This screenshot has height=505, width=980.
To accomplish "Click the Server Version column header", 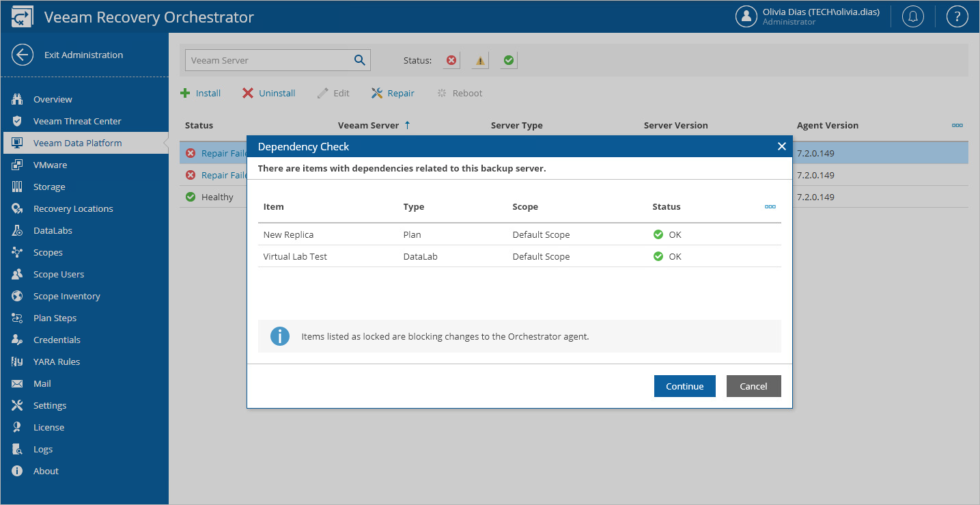I will [676, 125].
